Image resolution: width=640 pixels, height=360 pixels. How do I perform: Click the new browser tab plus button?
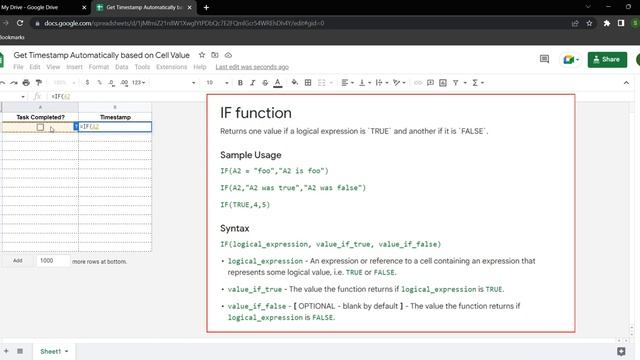pyautogui.click(x=206, y=7)
